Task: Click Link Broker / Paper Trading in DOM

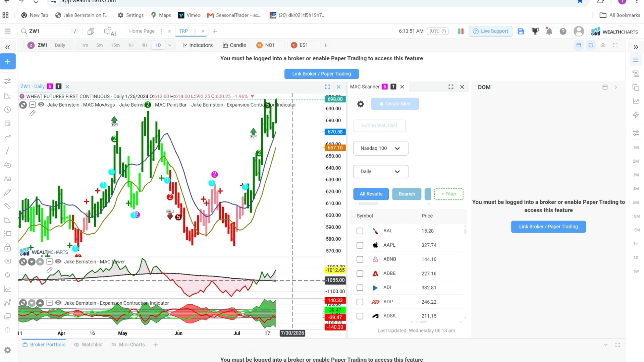Action: click(548, 227)
